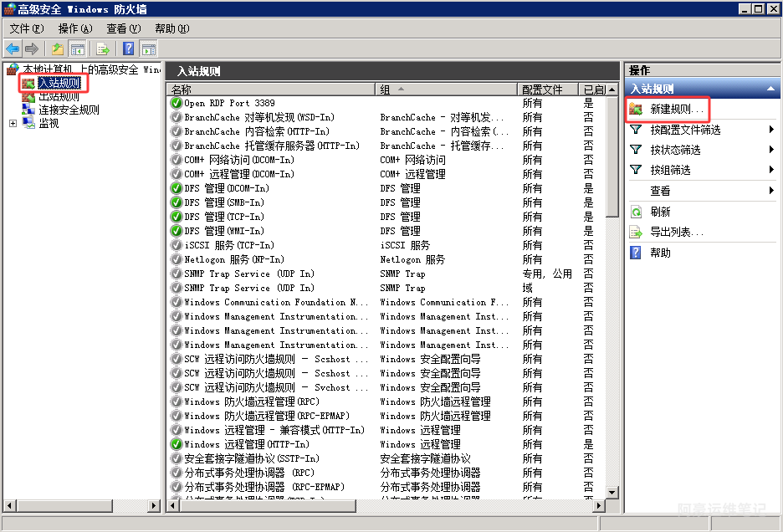The image size is (783, 532).
Task: Open the 按状态筛选 submenu arrow
Action: coord(771,150)
